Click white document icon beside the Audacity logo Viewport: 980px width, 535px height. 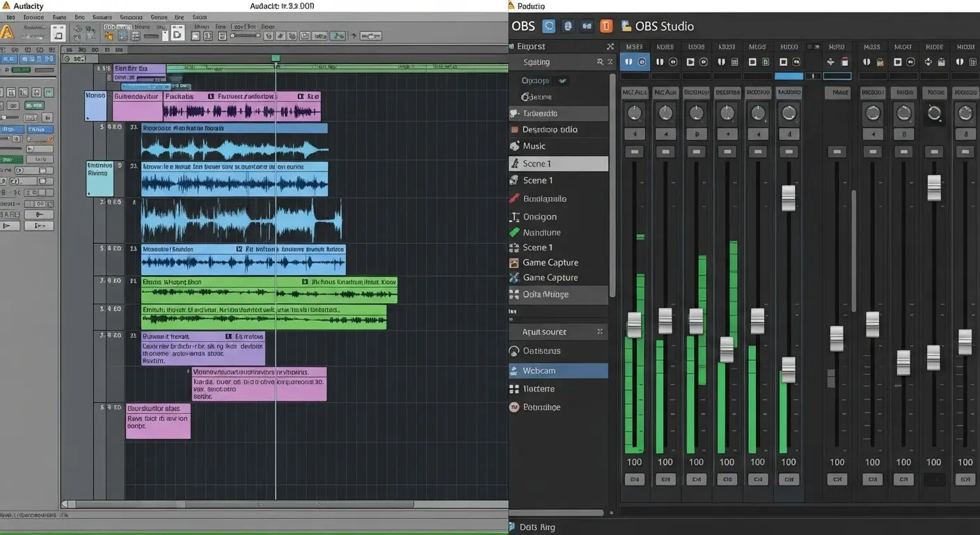click(58, 33)
